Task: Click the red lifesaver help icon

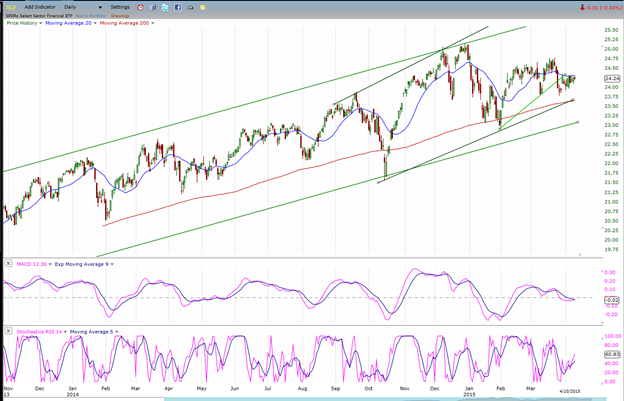Action: coord(140,8)
